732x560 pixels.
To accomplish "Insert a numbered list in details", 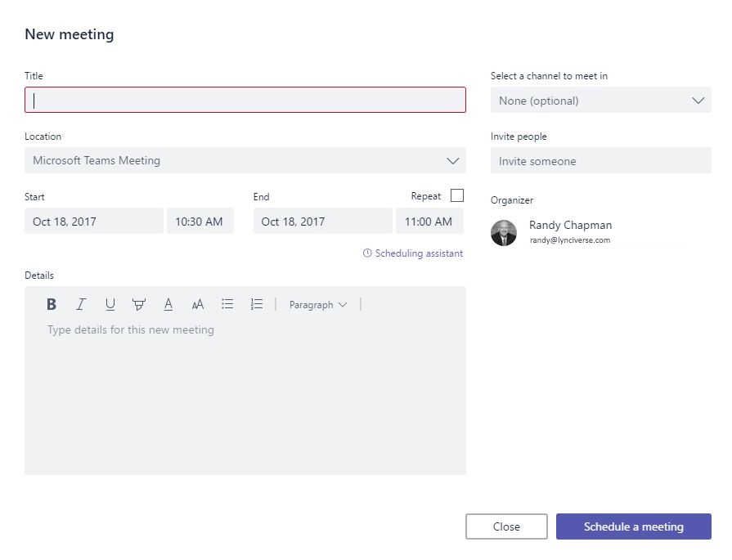I will click(257, 304).
